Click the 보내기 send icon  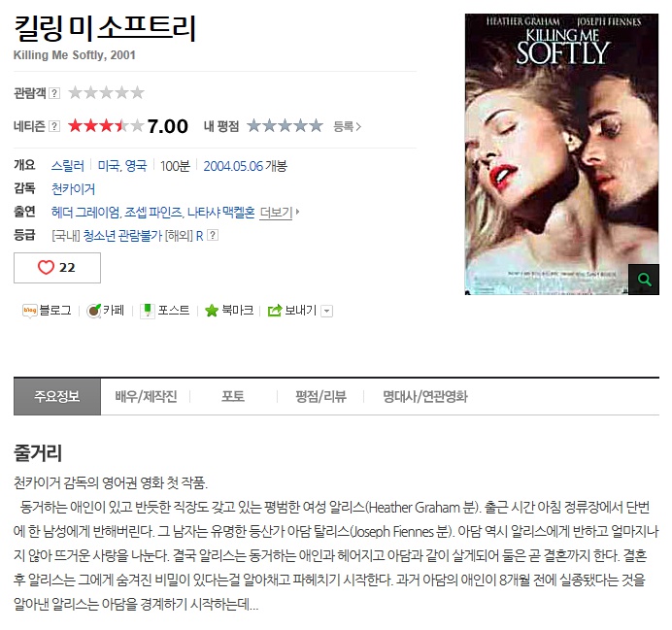click(x=275, y=310)
